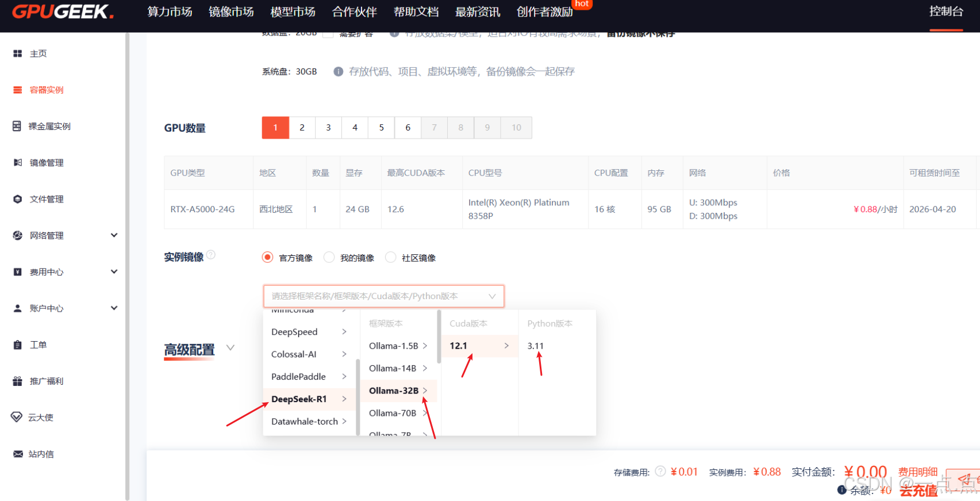Select Cuda version 12.1

coord(479,346)
